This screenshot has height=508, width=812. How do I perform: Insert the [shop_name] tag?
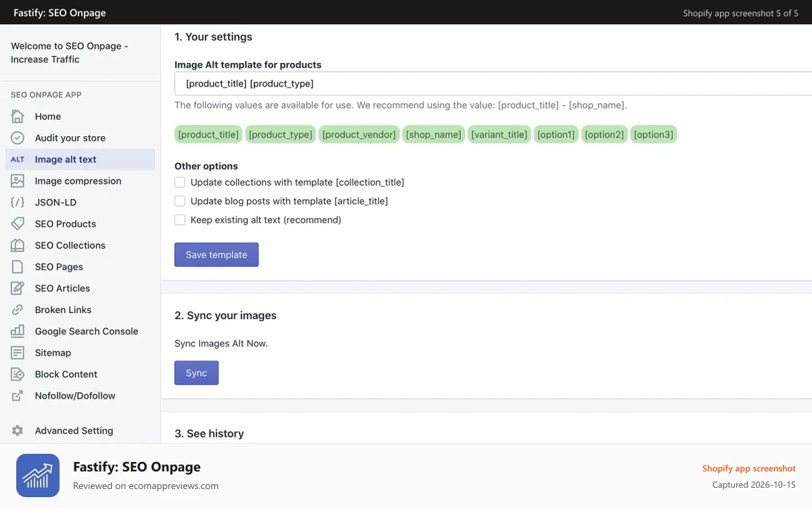point(434,135)
